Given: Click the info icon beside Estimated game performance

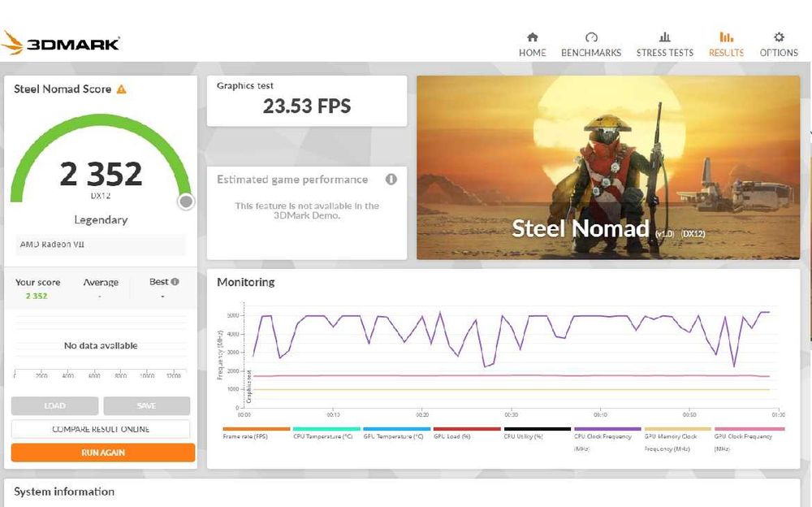Looking at the screenshot, I should [x=391, y=180].
